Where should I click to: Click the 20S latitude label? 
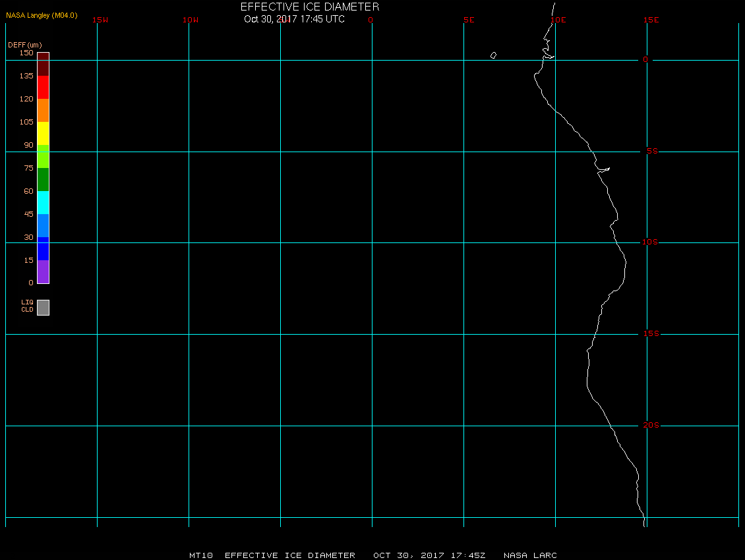(651, 425)
